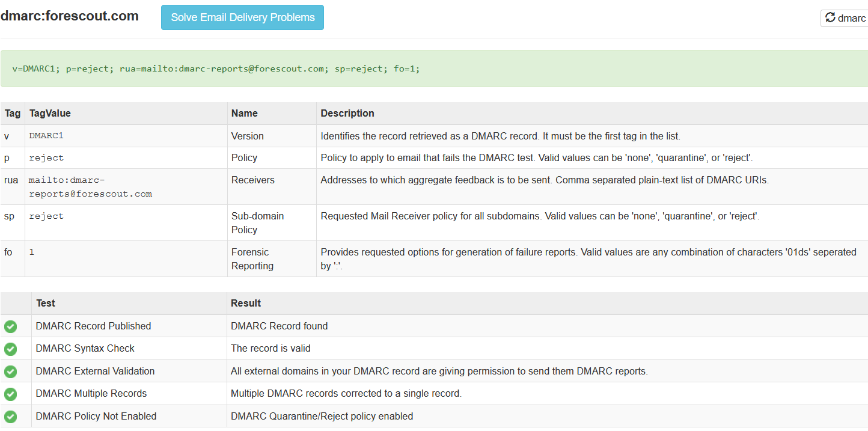Screen dimensions: 868x431
Task: Click green check icon for Policy Not Enabled
Action: point(11,417)
